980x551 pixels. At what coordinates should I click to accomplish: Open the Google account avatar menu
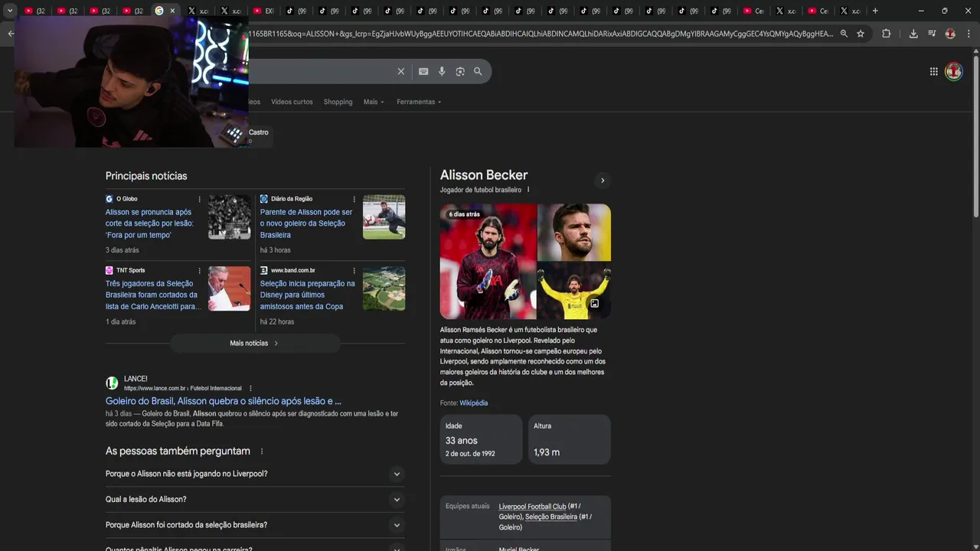pos(954,71)
